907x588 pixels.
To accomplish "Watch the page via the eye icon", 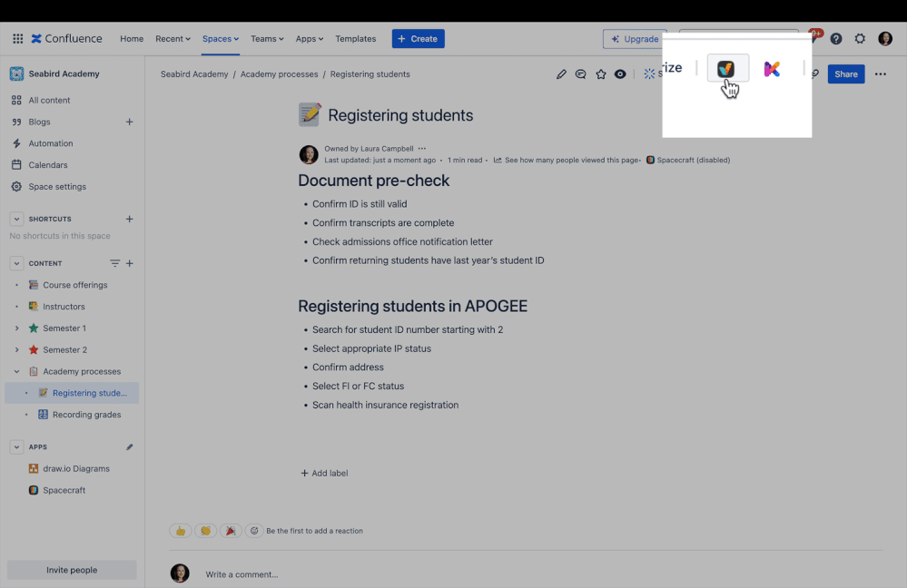I will 620,73.
